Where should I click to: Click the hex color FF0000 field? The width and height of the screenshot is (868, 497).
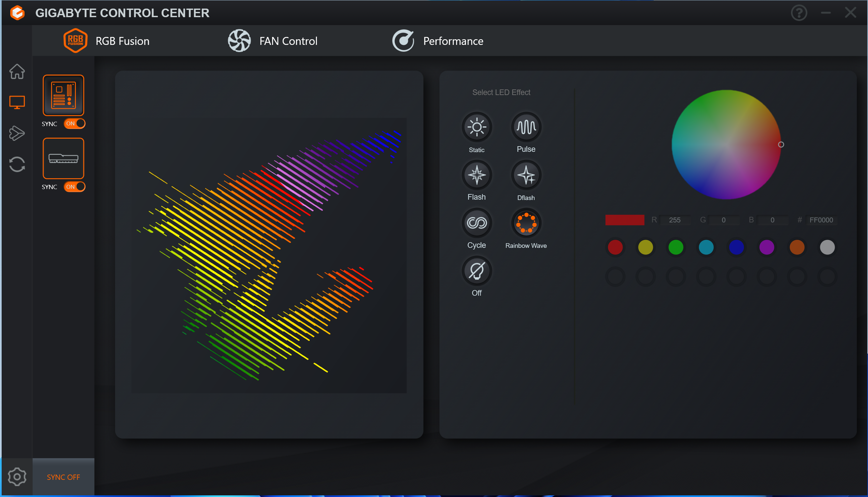pyautogui.click(x=821, y=220)
